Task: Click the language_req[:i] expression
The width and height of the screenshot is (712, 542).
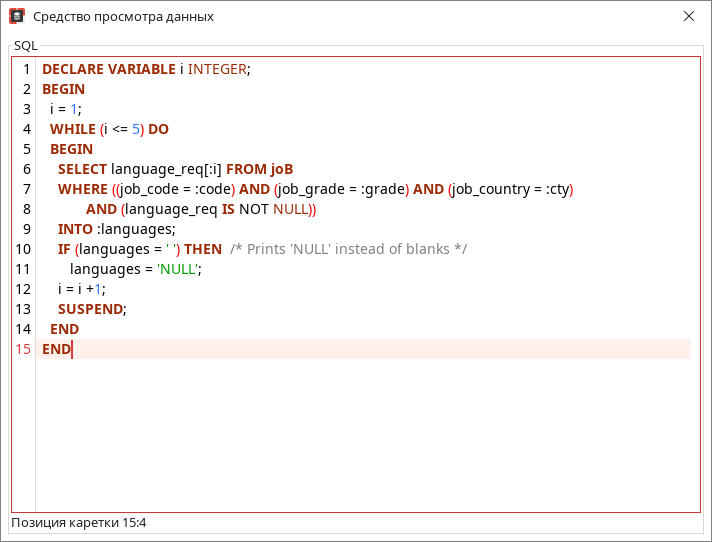Action: tap(166, 169)
